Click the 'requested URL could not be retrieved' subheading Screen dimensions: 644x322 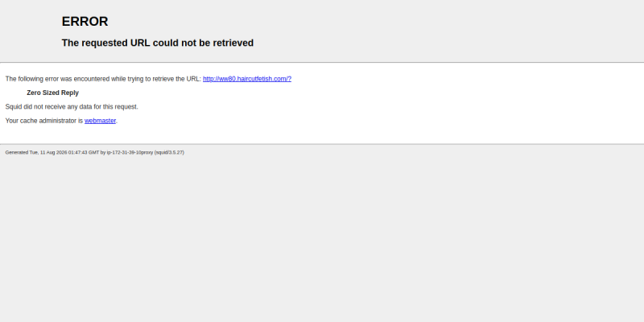[x=157, y=43]
